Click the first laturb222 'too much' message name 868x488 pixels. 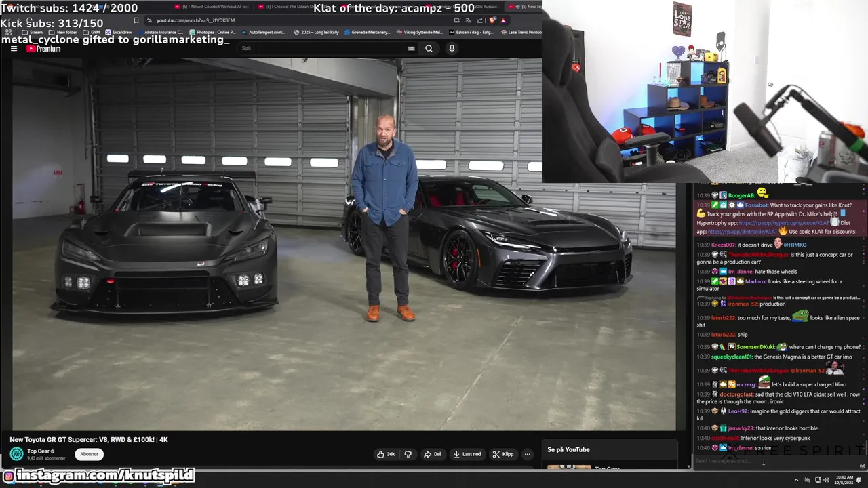[723, 318]
